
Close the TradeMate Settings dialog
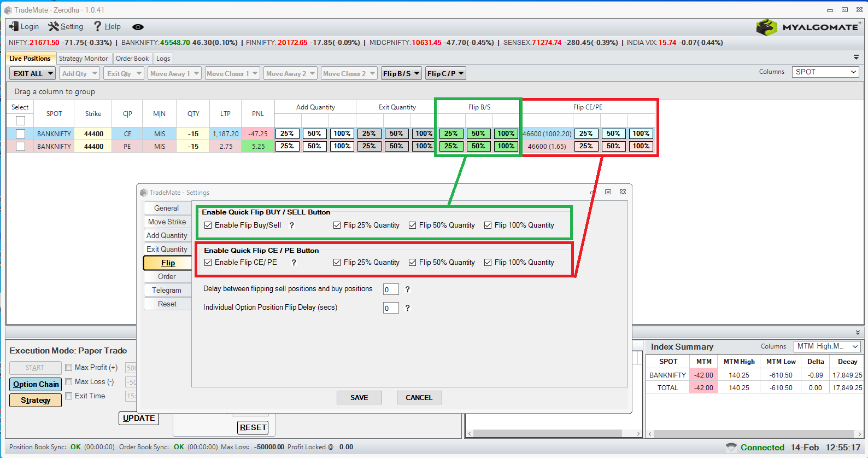coord(623,192)
